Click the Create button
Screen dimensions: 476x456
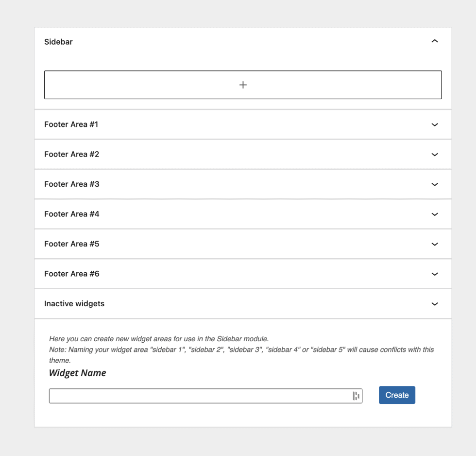[x=397, y=395]
